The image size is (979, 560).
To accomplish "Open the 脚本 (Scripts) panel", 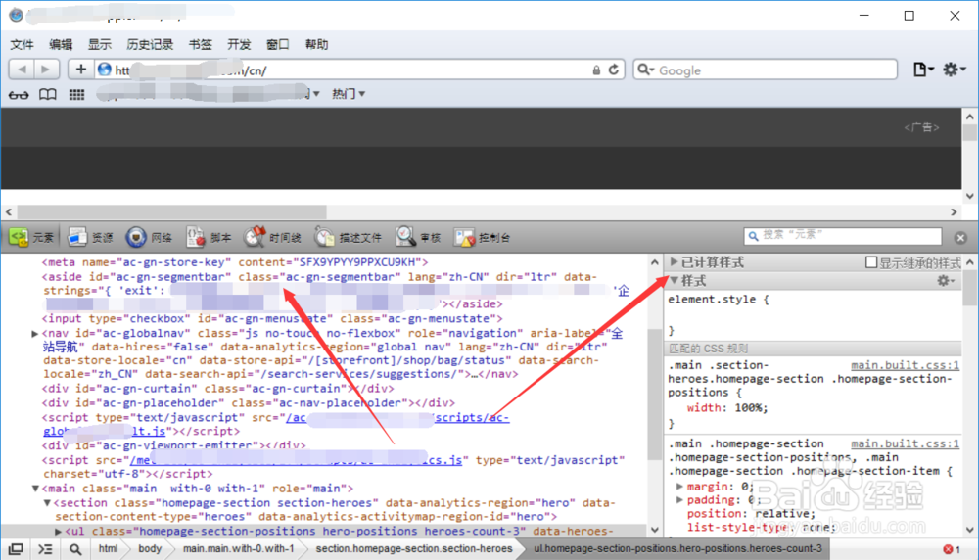I will tap(209, 237).
